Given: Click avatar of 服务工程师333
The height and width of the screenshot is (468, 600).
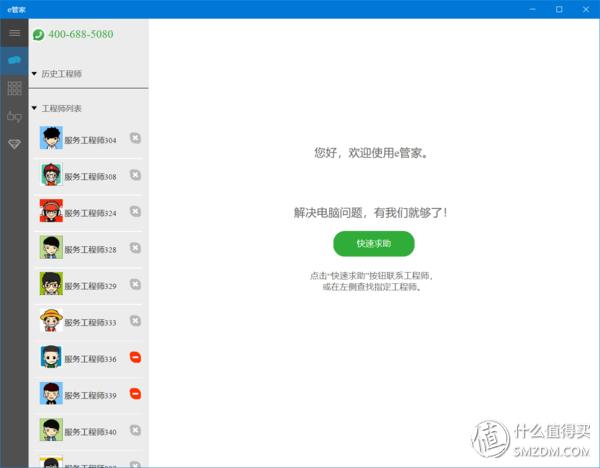Looking at the screenshot, I should pos(51,320).
